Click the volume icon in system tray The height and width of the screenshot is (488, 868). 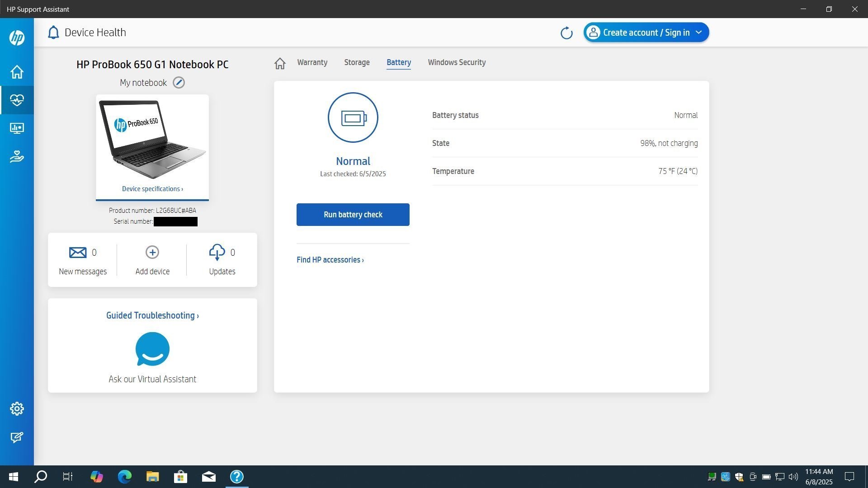pos(793,477)
